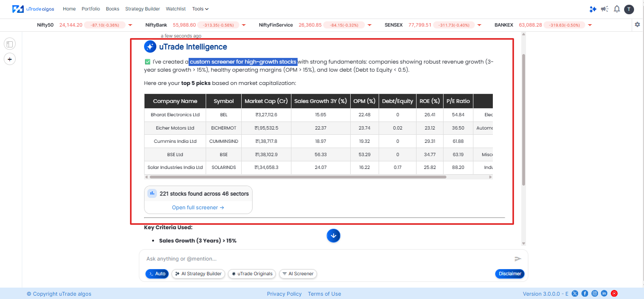
Task: Click the Disclaimer button
Action: (510, 273)
